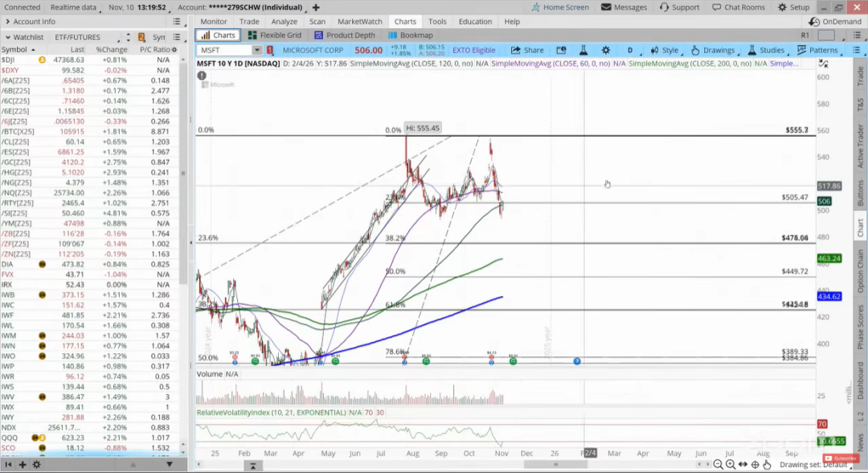Click the red symbol link number 1 icon

click(270, 50)
